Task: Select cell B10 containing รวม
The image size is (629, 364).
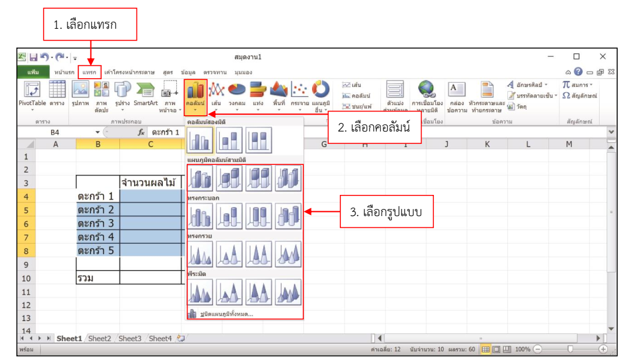Action: 98,278
